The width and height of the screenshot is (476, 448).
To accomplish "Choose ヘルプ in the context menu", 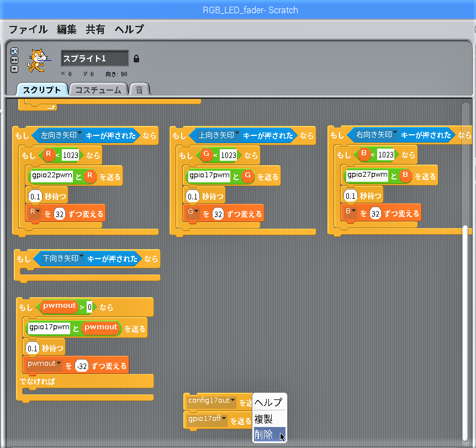I will pyautogui.click(x=269, y=402).
